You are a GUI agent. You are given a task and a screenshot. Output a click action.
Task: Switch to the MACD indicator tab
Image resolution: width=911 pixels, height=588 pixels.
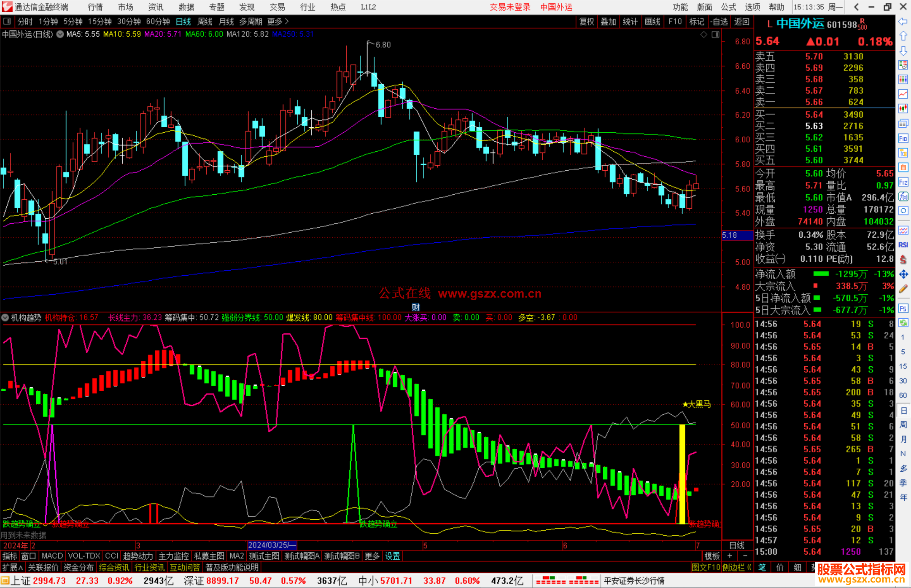click(52, 556)
